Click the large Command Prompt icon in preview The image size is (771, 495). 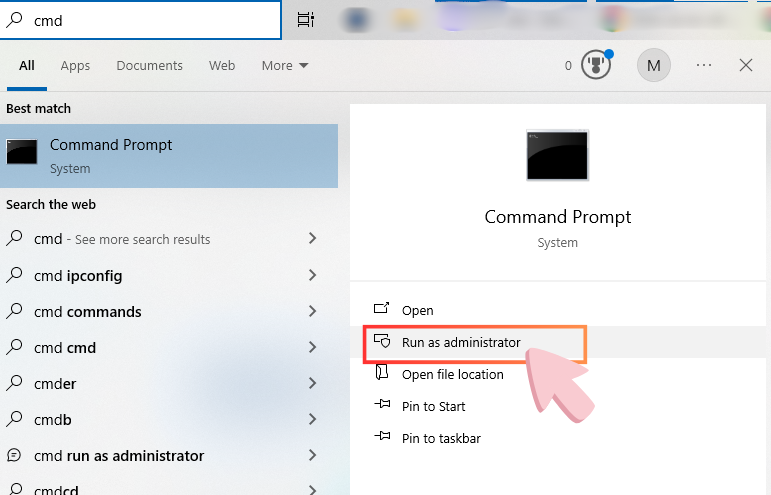point(557,155)
